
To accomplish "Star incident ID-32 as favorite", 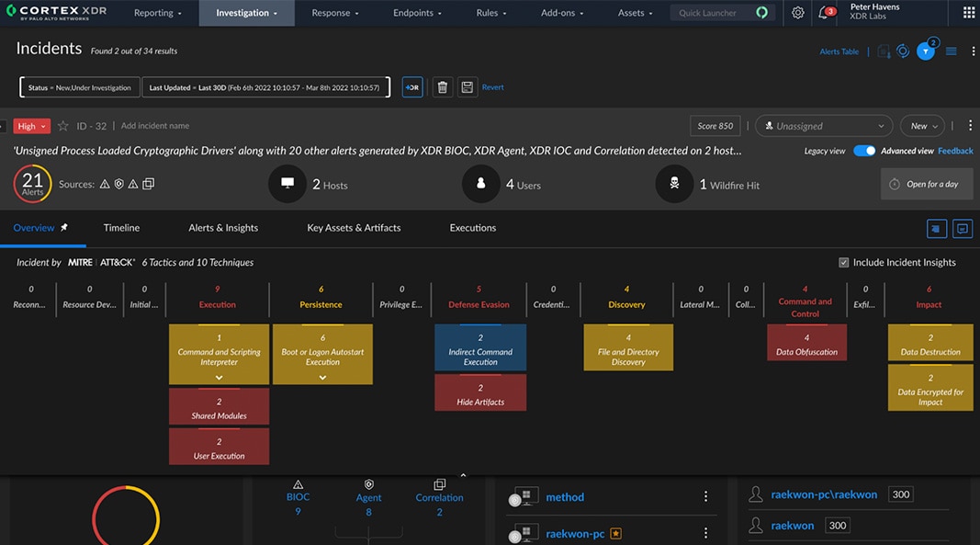I will (x=61, y=126).
